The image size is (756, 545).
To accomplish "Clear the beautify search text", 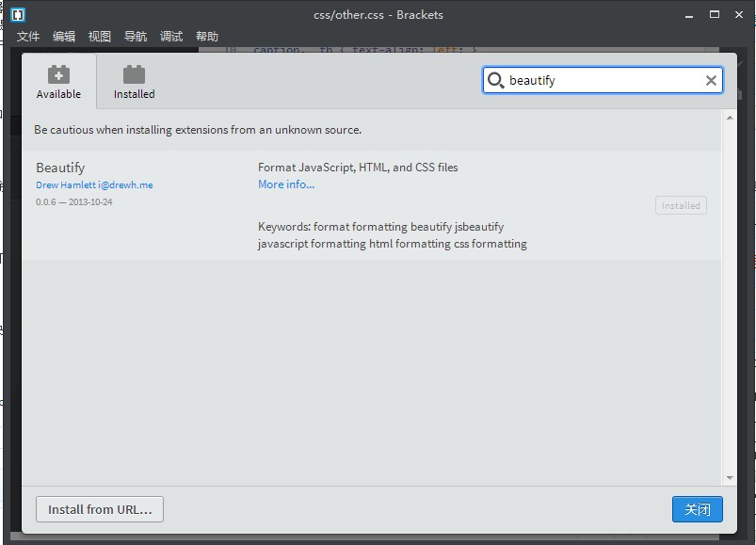I will [711, 80].
